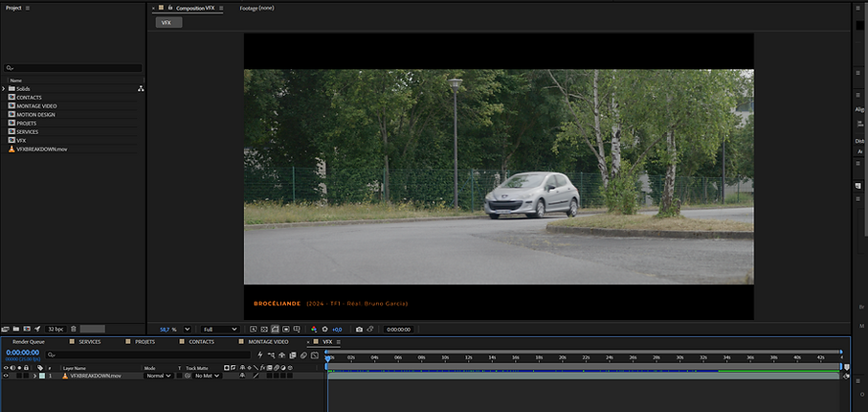The height and width of the screenshot is (412, 868).
Task: Enable Frame Blending for all layers
Action: point(293,355)
